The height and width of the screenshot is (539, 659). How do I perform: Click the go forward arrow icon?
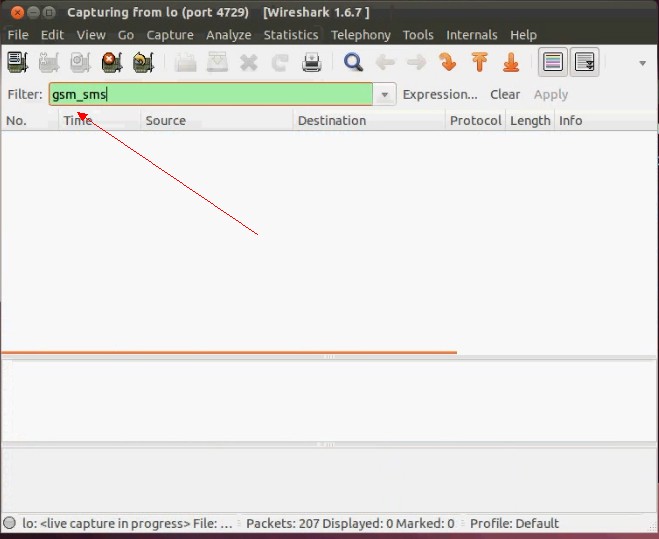[x=416, y=63]
